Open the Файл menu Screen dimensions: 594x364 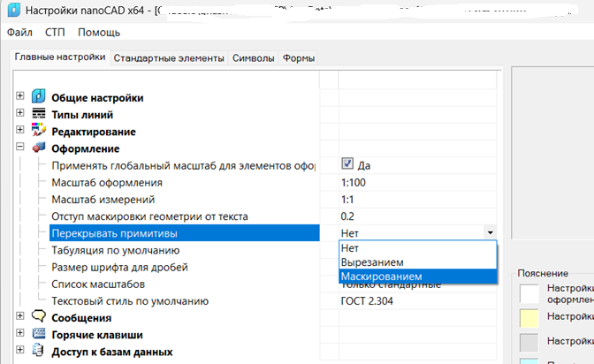tap(19, 32)
